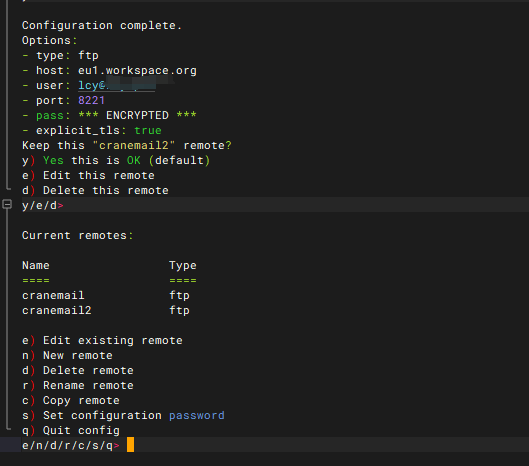This screenshot has width=529, height=466.
Task: Open the lcy@ user email link
Action: tap(117, 85)
